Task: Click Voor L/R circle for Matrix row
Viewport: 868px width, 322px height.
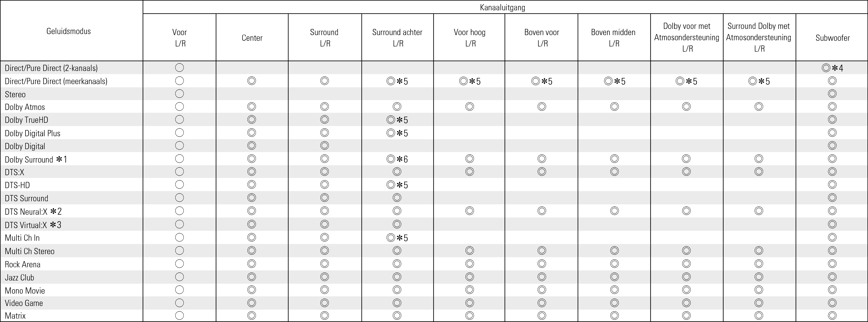Action: [180, 316]
